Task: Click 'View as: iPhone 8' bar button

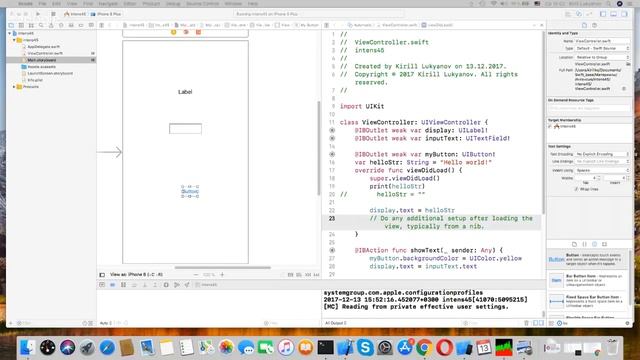Action: tap(136, 275)
